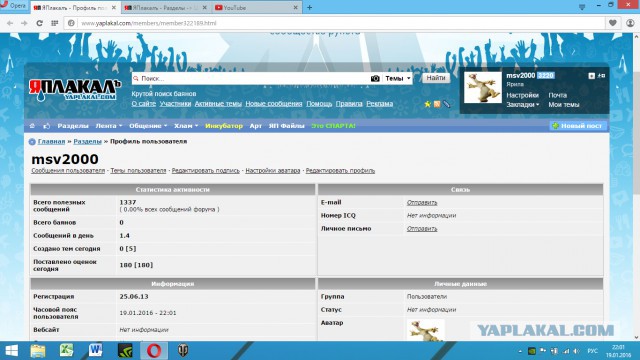Open the tab list menu icon in the title bar
640x360 pixels.
(582, 7)
